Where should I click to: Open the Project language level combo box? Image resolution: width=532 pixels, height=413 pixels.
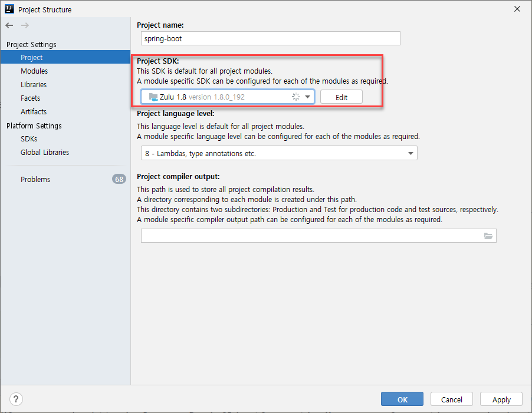click(279, 153)
